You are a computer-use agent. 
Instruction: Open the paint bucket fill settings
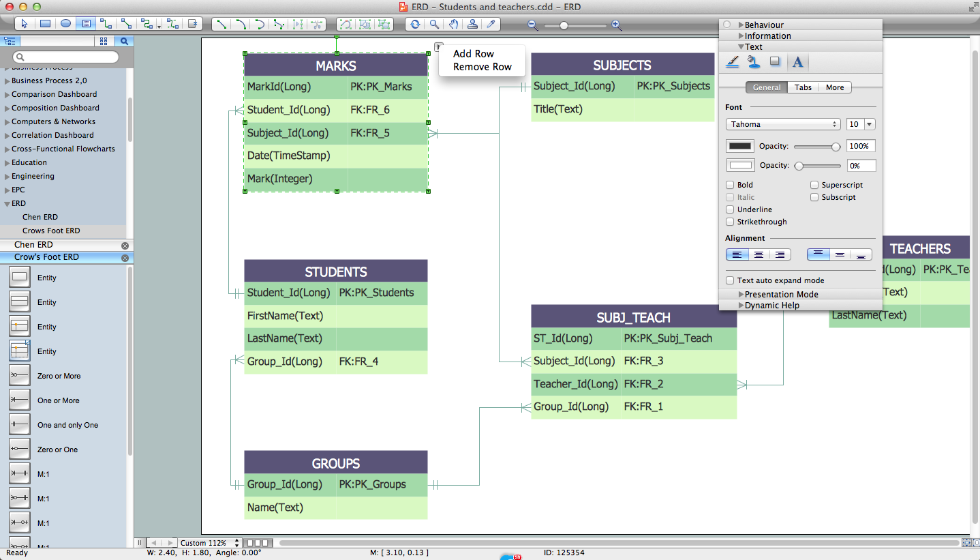click(753, 62)
